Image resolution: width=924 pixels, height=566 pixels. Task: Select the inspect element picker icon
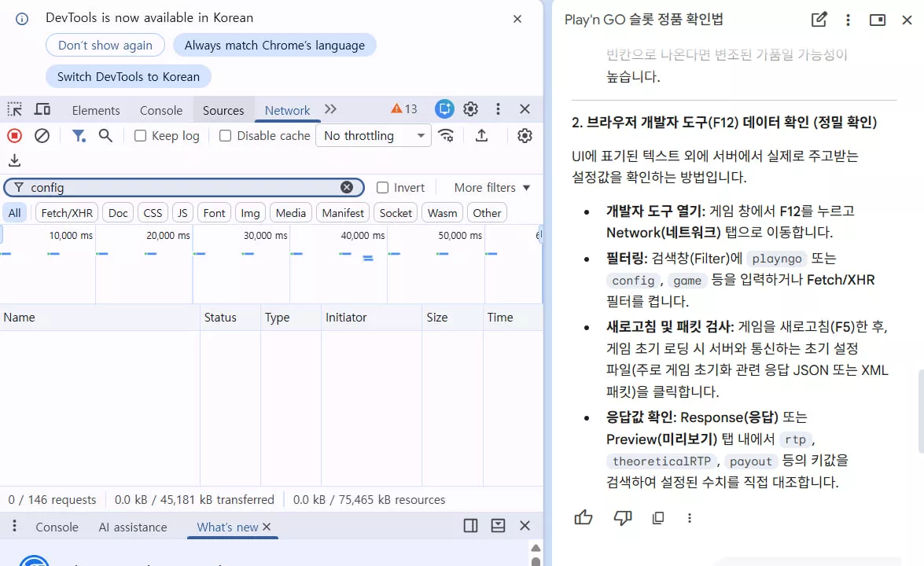tap(15, 109)
